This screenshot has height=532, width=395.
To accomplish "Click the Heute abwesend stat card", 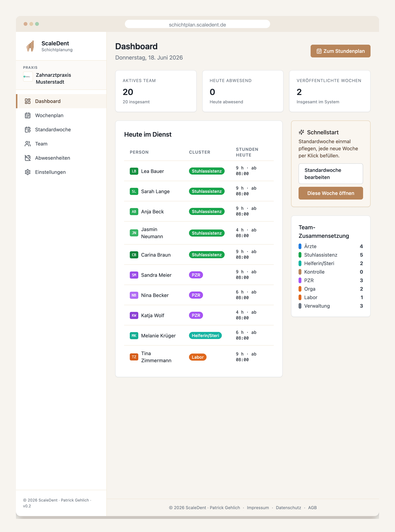I will click(243, 91).
